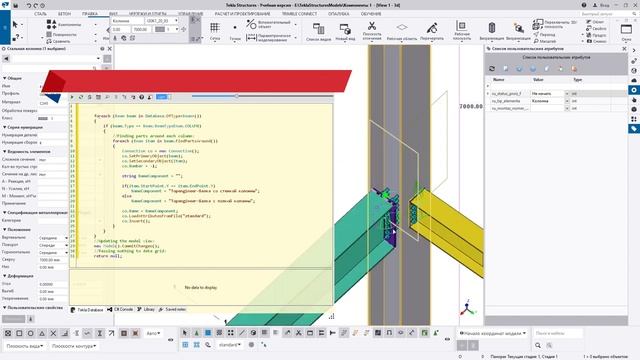Open the СТАЛЬ ribbon tab

pos(40,13)
